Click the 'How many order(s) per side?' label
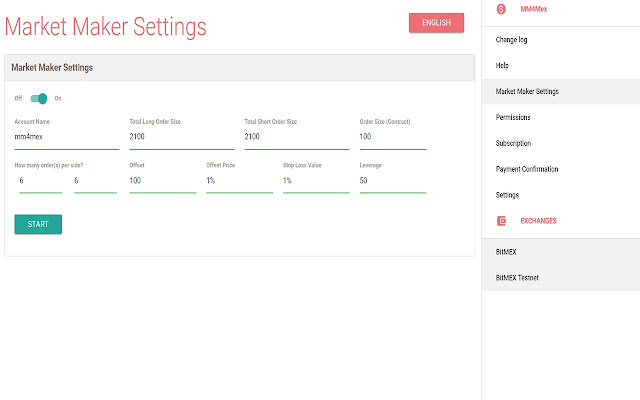640x400 pixels. (x=49, y=165)
